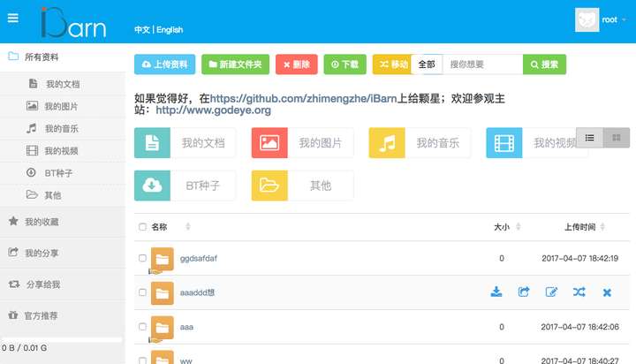
Task: Switch language to English
Action: point(170,30)
